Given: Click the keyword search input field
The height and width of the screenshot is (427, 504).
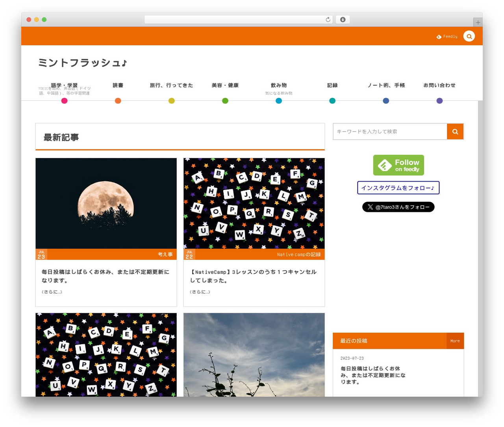Looking at the screenshot, I should click(x=390, y=132).
